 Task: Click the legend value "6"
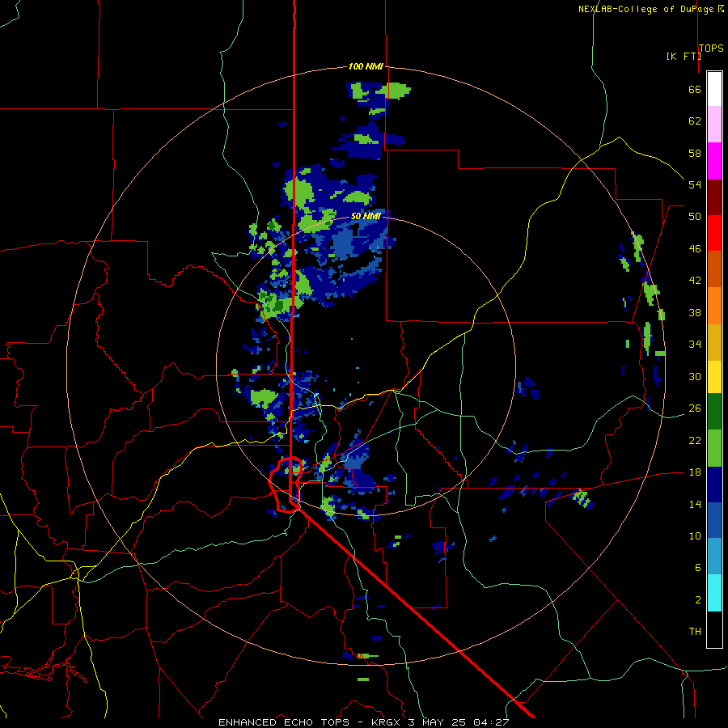[697, 568]
